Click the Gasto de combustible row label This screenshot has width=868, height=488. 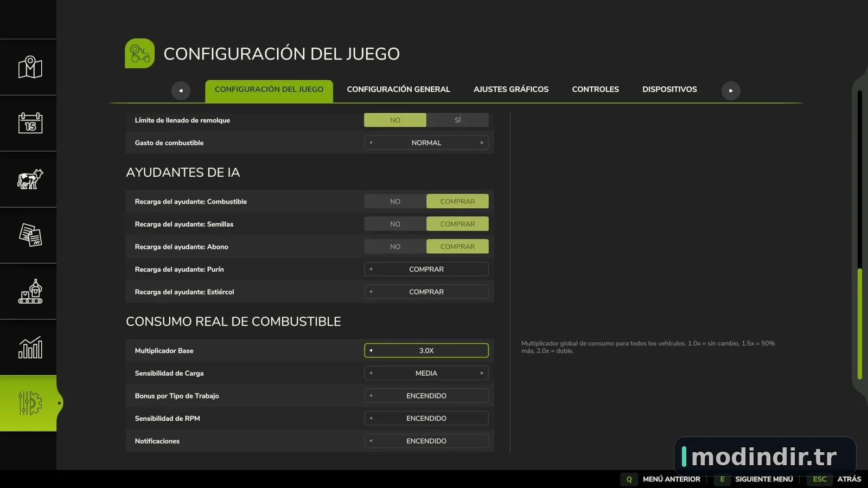point(169,143)
